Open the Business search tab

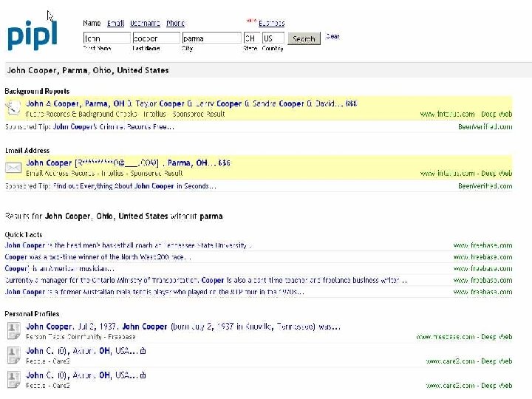pyautogui.click(x=271, y=23)
